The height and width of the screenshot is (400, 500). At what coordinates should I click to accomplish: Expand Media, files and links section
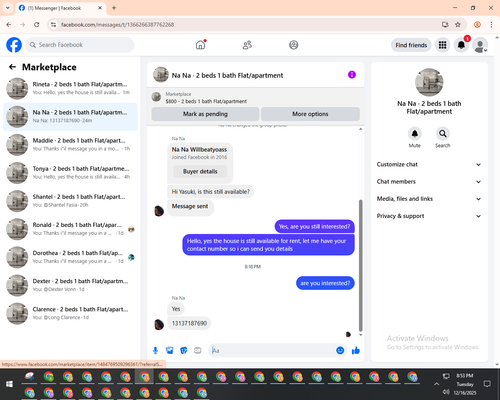(x=429, y=199)
